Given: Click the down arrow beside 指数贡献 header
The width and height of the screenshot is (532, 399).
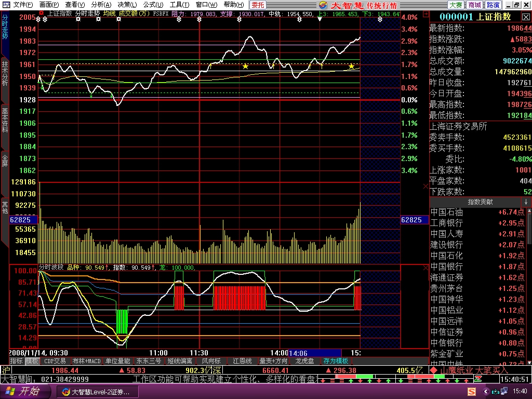Looking at the screenshot, I should 526,202.
